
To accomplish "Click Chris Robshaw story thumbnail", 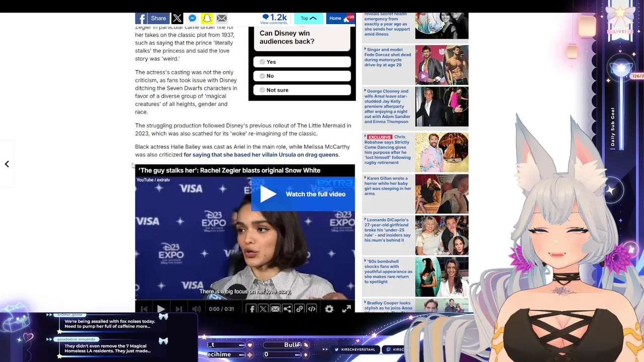I will [442, 152].
